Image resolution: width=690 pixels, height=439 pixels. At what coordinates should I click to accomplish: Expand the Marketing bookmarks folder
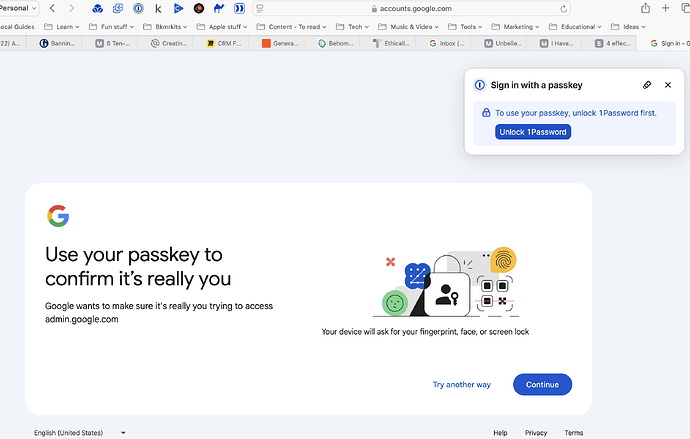(515, 27)
